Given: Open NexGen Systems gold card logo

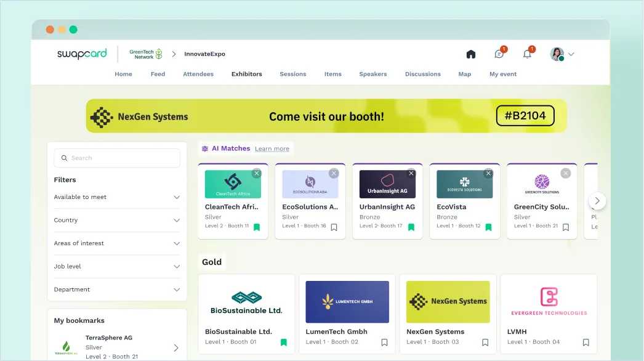Looking at the screenshot, I should click(448, 302).
